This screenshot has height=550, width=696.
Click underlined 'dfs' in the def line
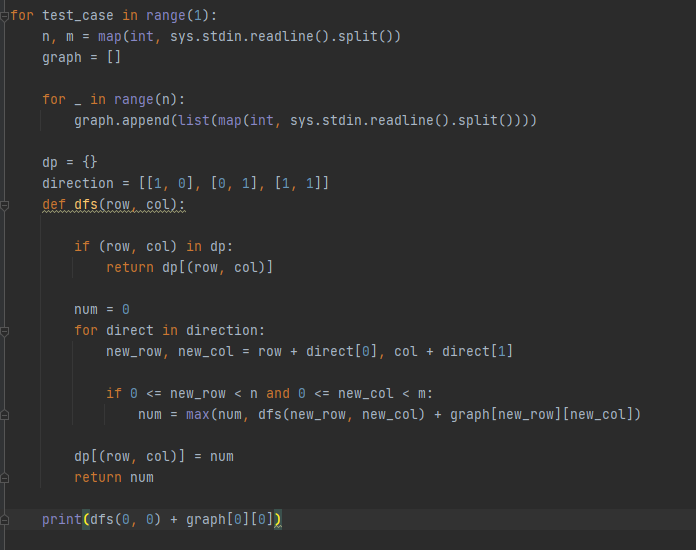point(86,205)
